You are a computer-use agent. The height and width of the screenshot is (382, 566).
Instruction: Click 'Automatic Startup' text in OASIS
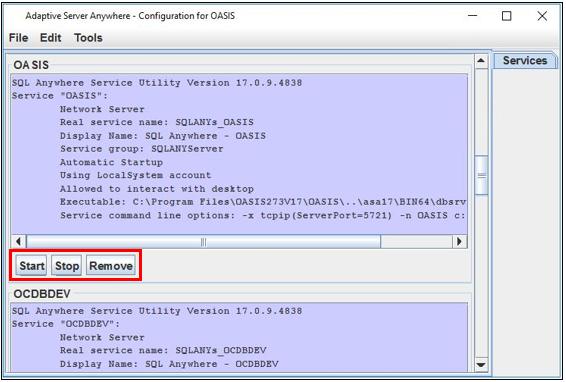point(111,162)
